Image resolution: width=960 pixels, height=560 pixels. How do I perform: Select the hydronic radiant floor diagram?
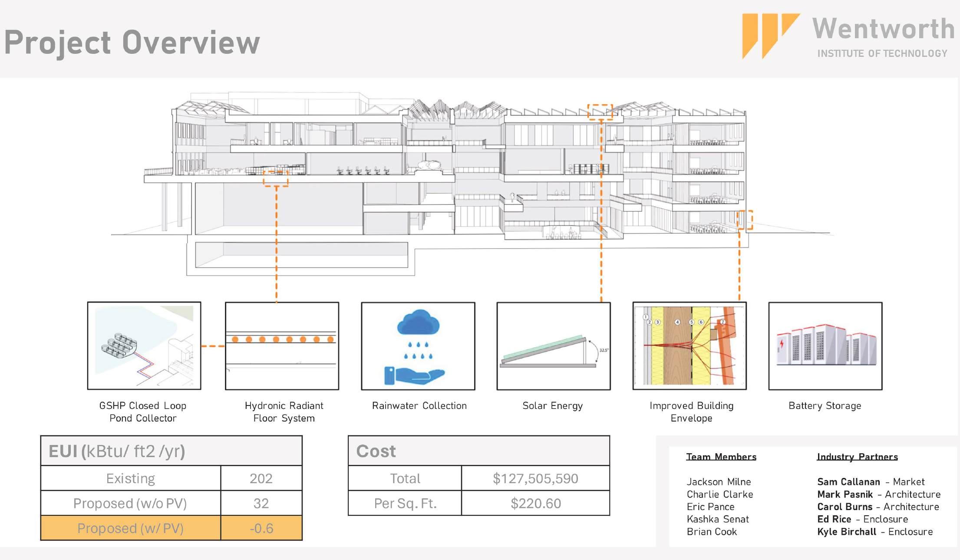tap(282, 346)
